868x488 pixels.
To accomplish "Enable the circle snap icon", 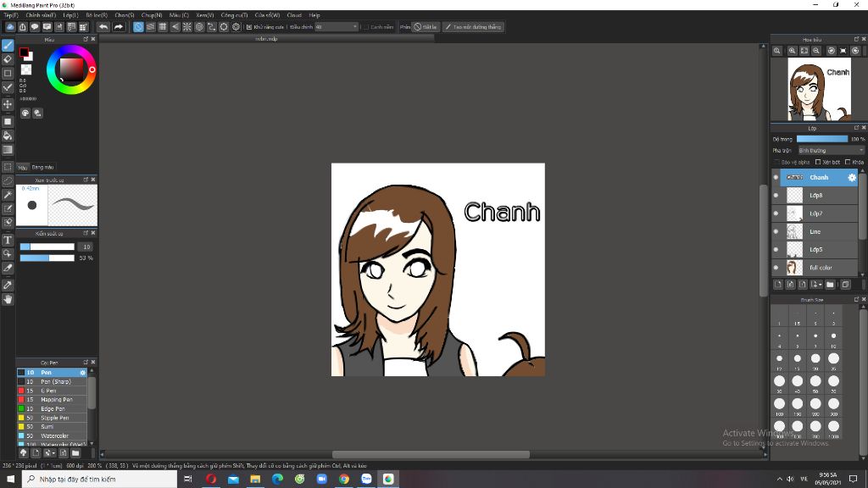I will tap(199, 26).
